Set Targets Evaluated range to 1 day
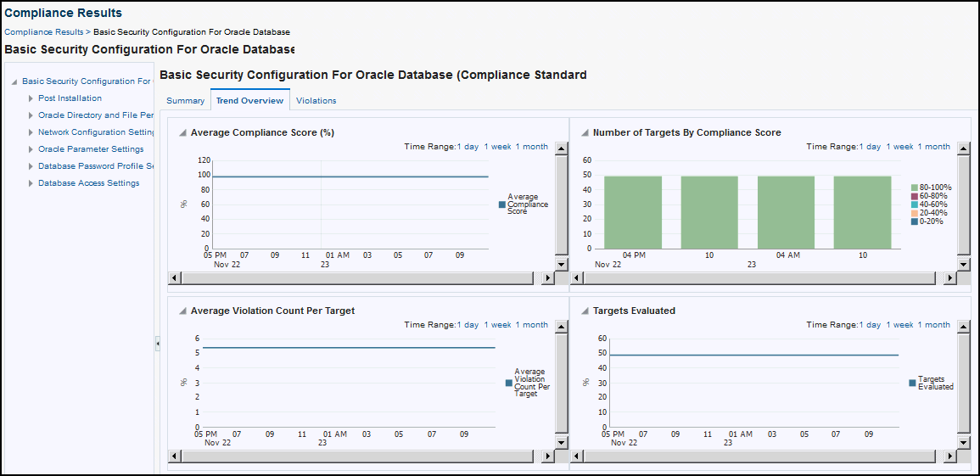The image size is (980, 476). coord(870,325)
